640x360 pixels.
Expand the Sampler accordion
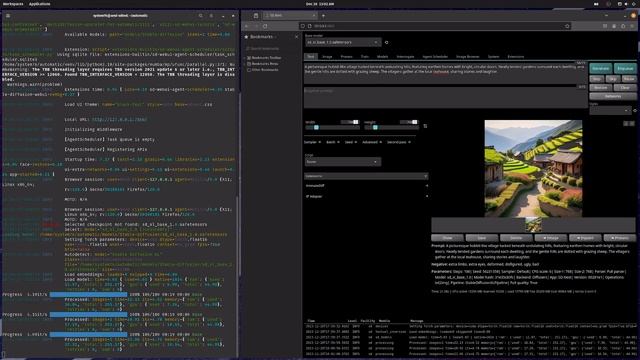312,142
